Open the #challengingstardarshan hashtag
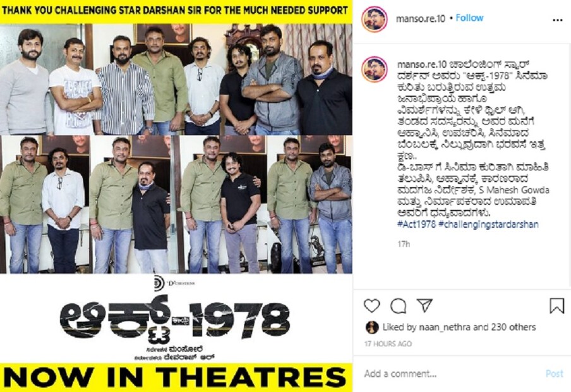571x392 pixels. coord(488,225)
